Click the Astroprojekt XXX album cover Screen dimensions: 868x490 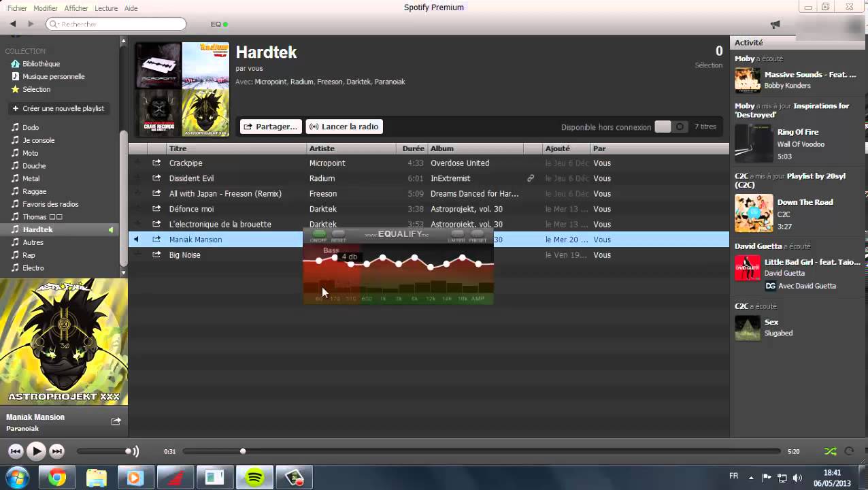tap(64, 342)
